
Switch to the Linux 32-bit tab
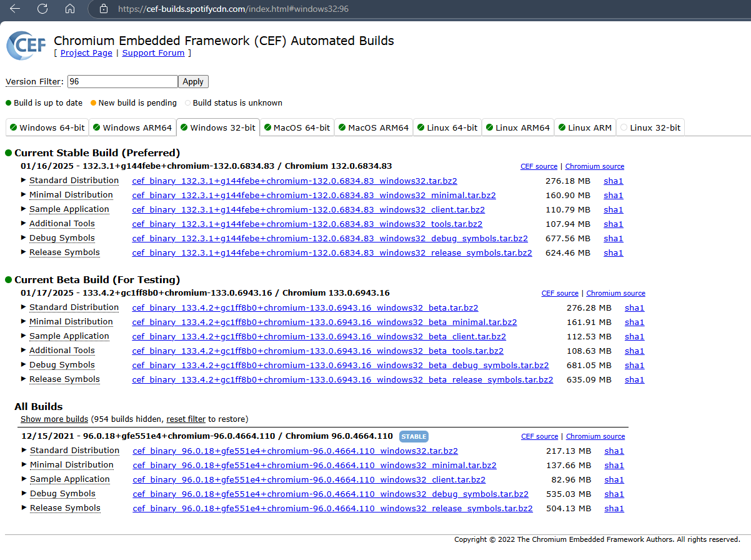[650, 127]
